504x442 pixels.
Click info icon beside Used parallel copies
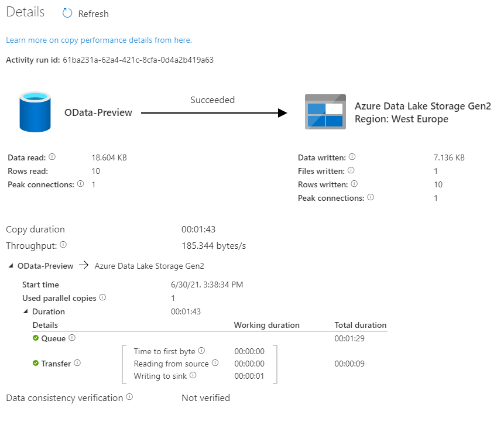point(102,297)
